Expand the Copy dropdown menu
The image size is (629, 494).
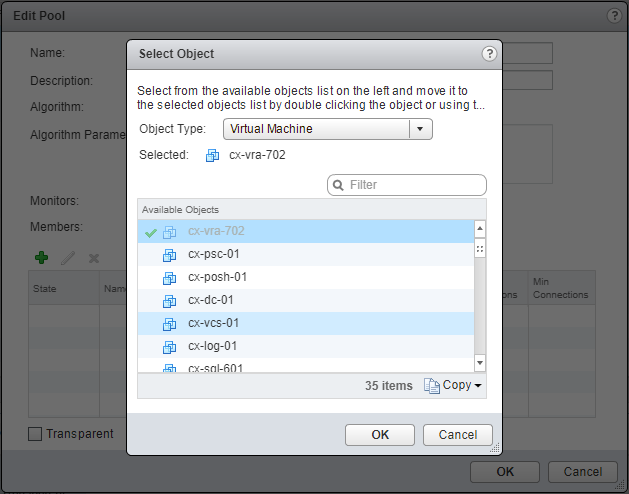[454, 385]
